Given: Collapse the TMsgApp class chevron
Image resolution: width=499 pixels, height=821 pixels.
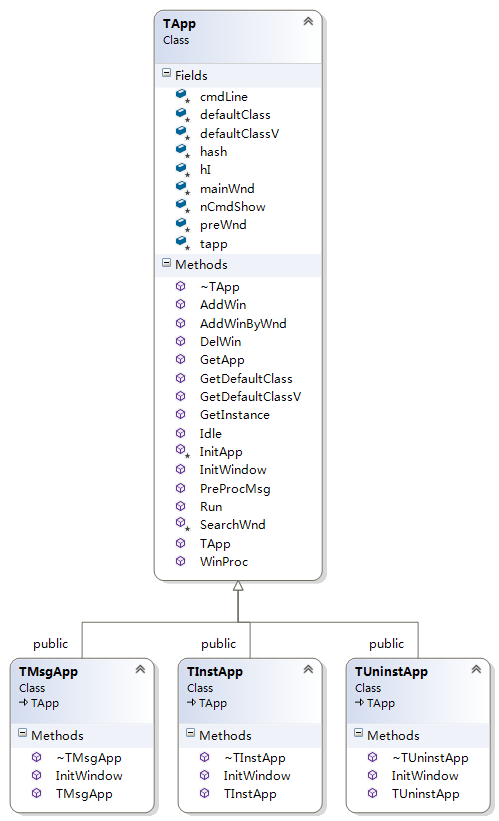Looking at the screenshot, I should click(140, 669).
